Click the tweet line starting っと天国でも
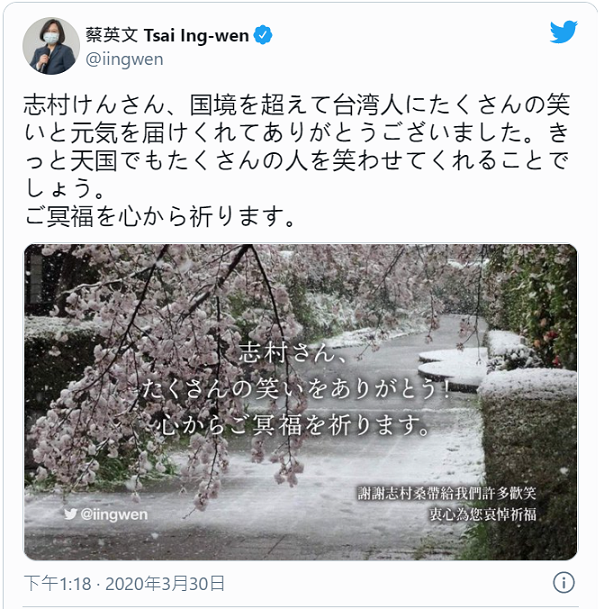This screenshot has width=604, height=609. click(296, 160)
